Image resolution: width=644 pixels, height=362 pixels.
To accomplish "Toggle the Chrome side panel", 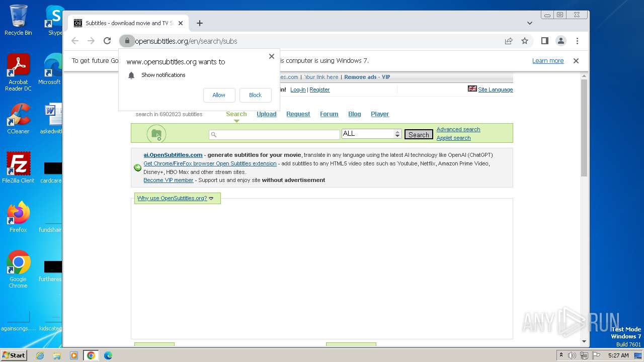I will pyautogui.click(x=544, y=41).
